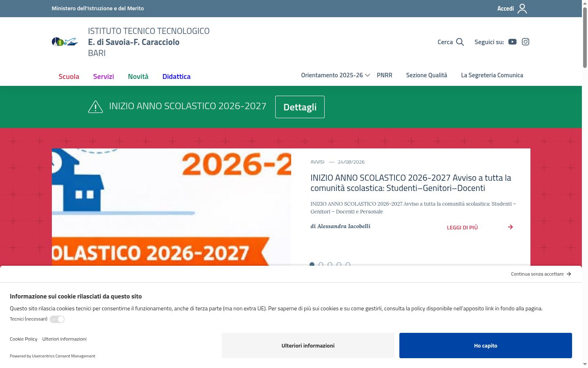588x368 pixels.
Task: Click the Dettagli button in the banner
Action: (300, 107)
